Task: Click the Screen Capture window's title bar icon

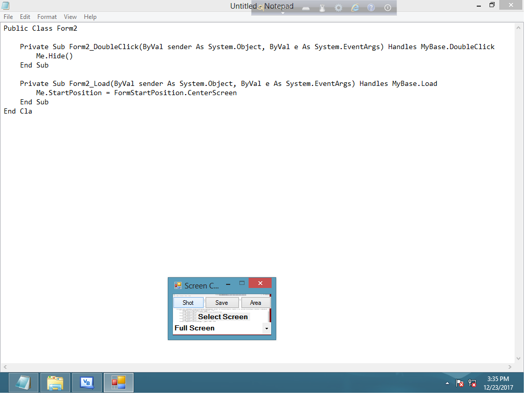Action: (179, 285)
